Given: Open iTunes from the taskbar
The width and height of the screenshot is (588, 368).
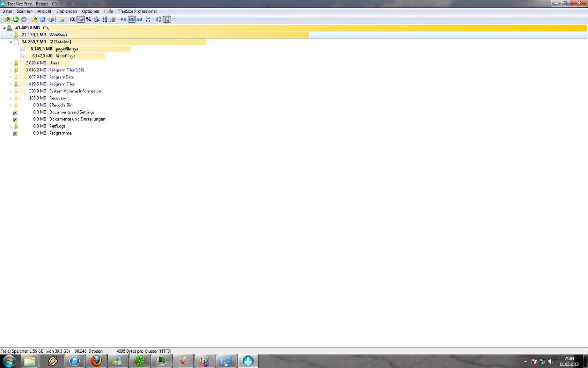Looking at the screenshot, I should click(x=75, y=361).
